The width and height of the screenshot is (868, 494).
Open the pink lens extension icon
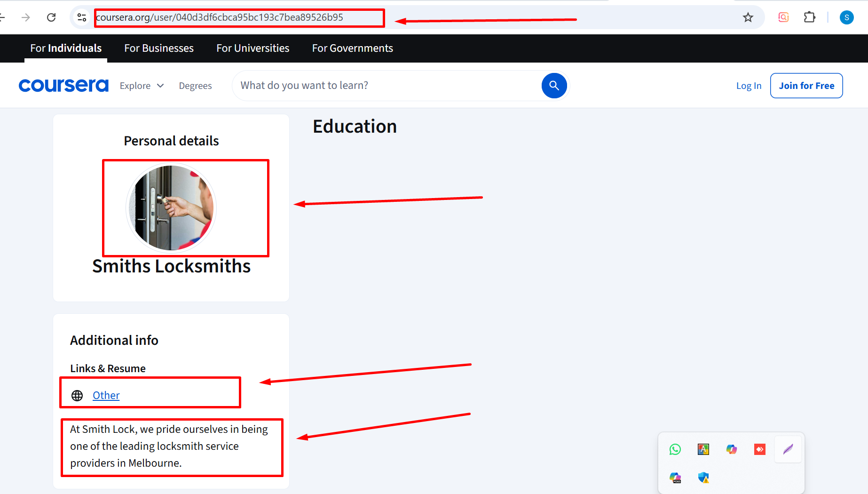click(783, 17)
